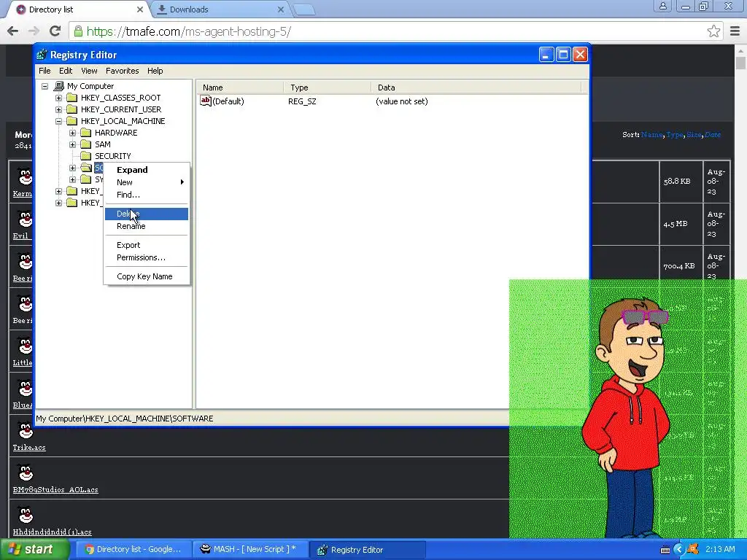This screenshot has height=560, width=747.
Task: Click the browser address bar URL
Action: click(189, 31)
